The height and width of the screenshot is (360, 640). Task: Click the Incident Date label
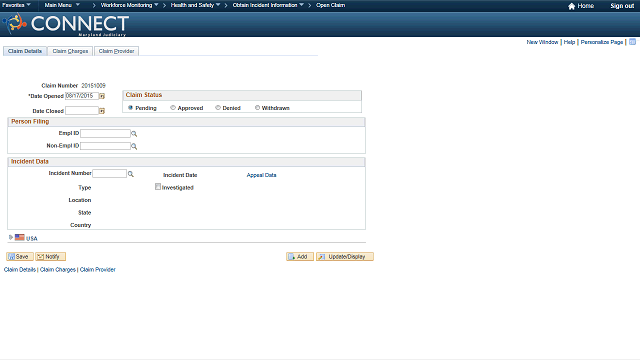[180, 175]
